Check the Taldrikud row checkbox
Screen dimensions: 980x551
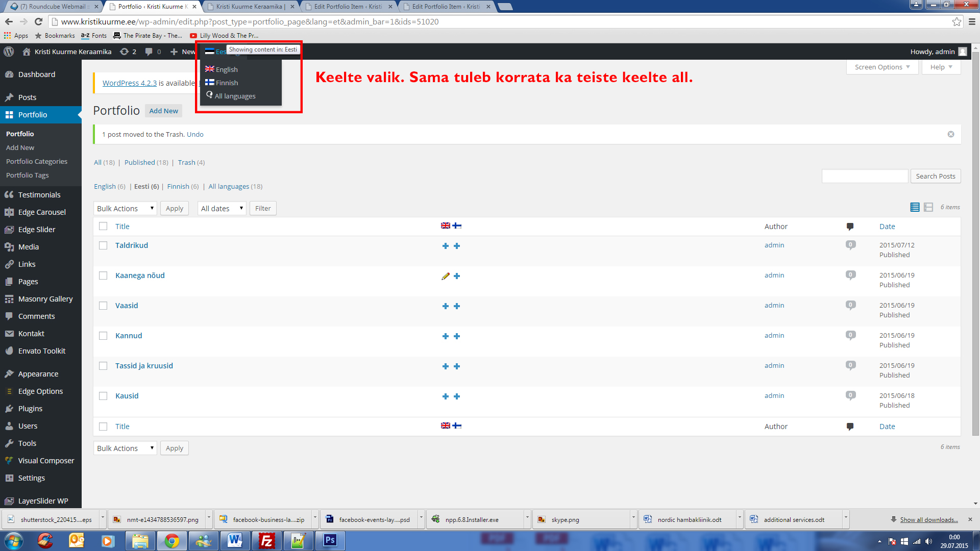103,245
